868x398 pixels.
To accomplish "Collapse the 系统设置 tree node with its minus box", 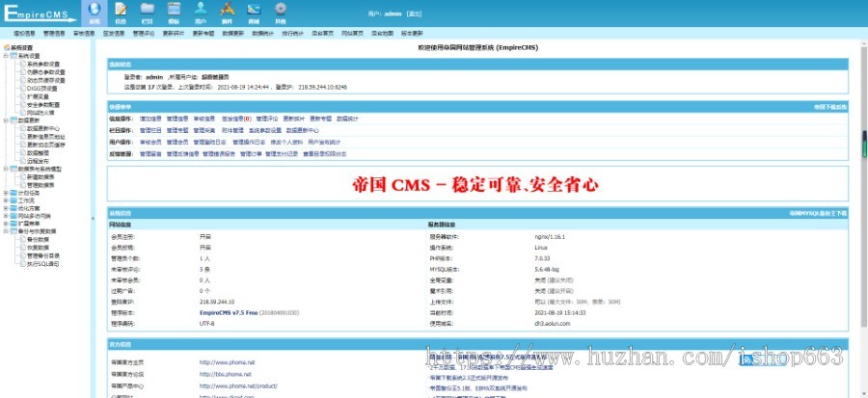I will (6, 56).
